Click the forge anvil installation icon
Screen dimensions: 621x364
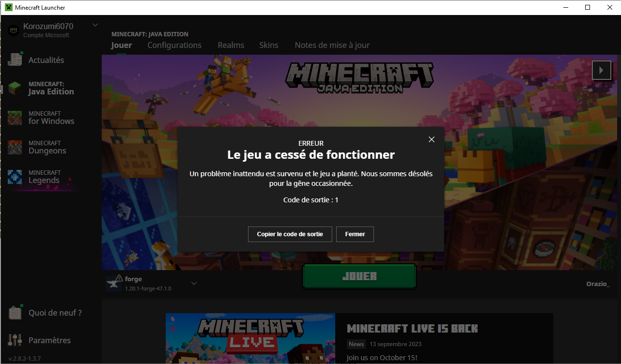pyautogui.click(x=113, y=283)
